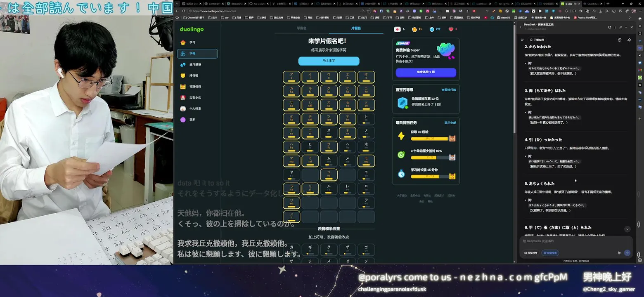Select the ト (to) katakana tile
This screenshot has width=644, height=297.
pos(366,119)
